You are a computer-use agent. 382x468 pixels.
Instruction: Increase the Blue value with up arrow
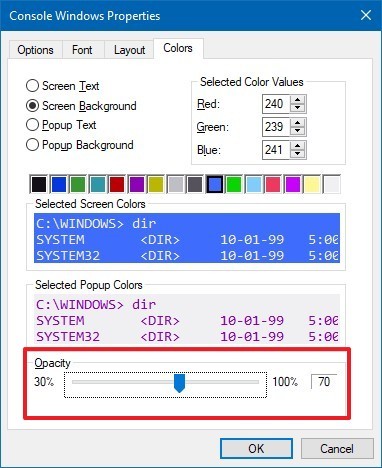[x=298, y=146]
